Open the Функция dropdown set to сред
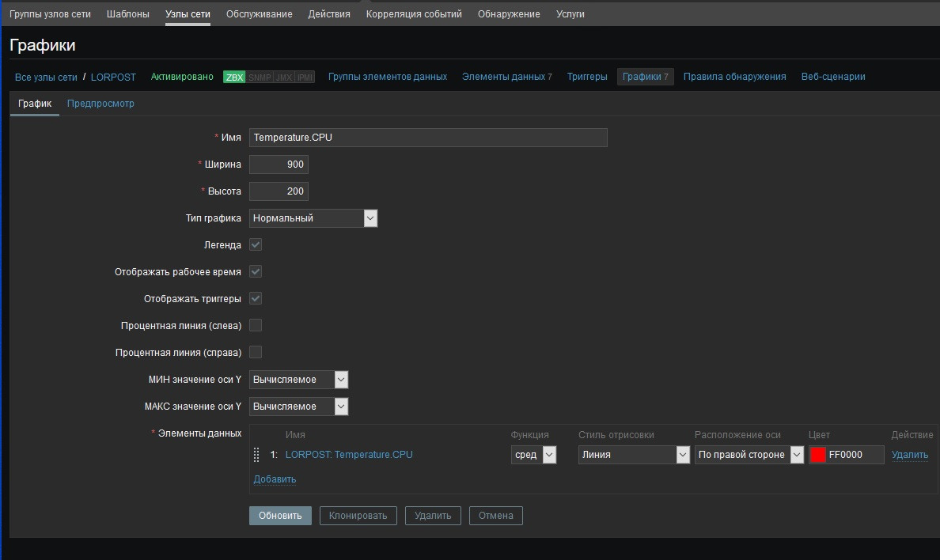 [534, 455]
